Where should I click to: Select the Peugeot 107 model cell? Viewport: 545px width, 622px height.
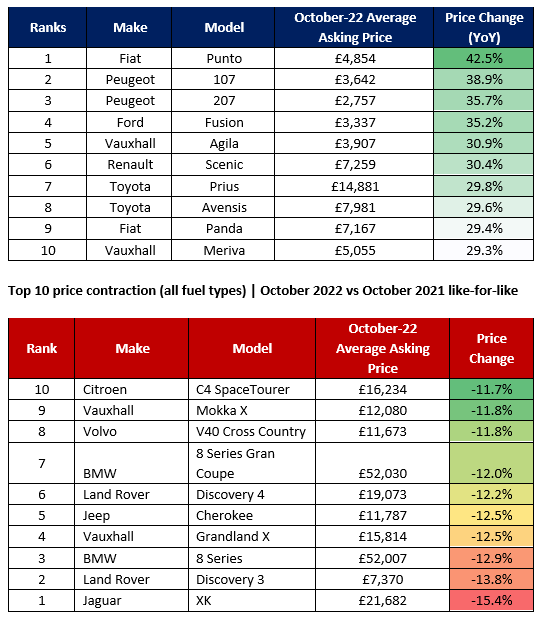[223, 79]
